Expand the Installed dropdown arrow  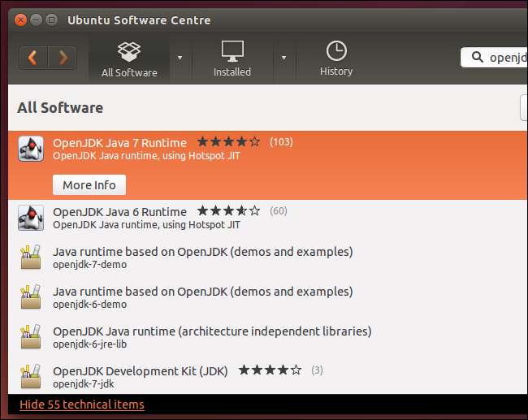pos(283,58)
